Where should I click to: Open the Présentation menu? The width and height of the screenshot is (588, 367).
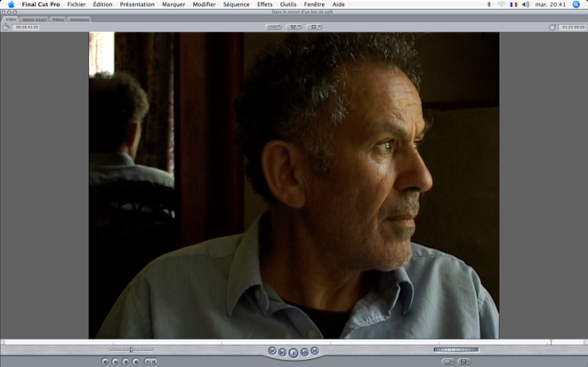tap(137, 4)
